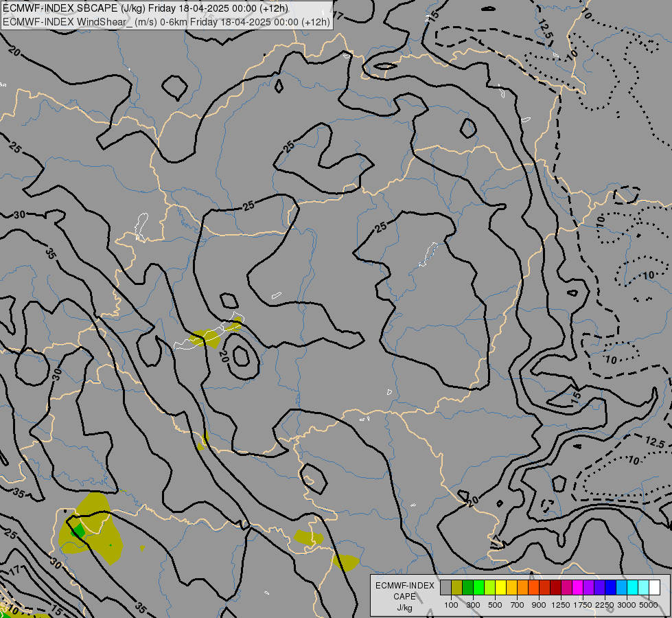This screenshot has width=672, height=618.
Task: Click the dark green CAPE patch on the map
Action: coord(78,531)
